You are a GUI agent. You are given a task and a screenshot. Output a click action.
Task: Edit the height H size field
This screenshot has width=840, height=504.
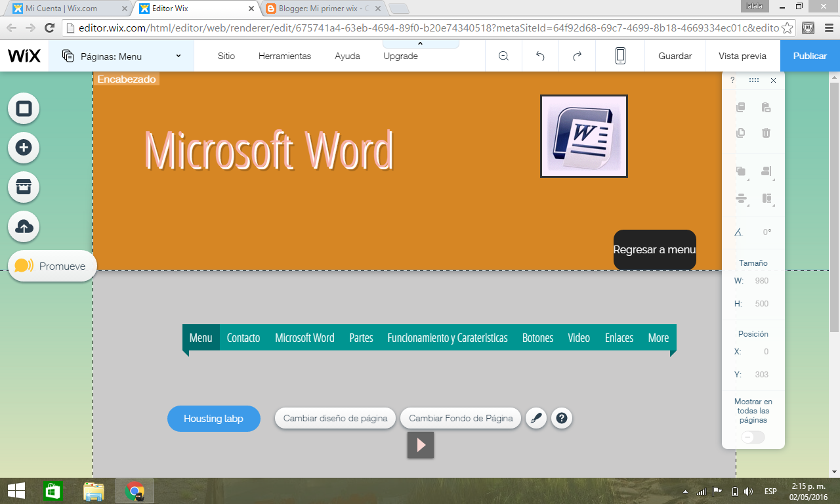pos(761,304)
